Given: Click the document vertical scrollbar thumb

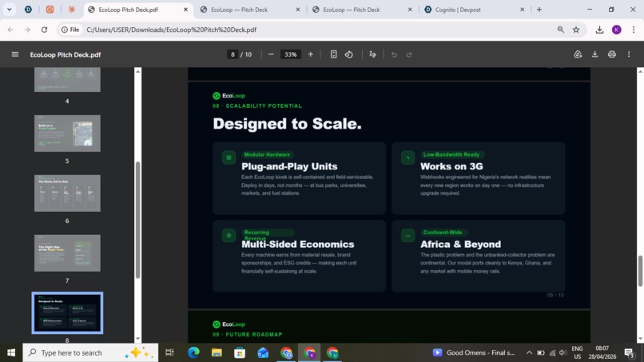Looking at the screenshot, I should point(640,271).
